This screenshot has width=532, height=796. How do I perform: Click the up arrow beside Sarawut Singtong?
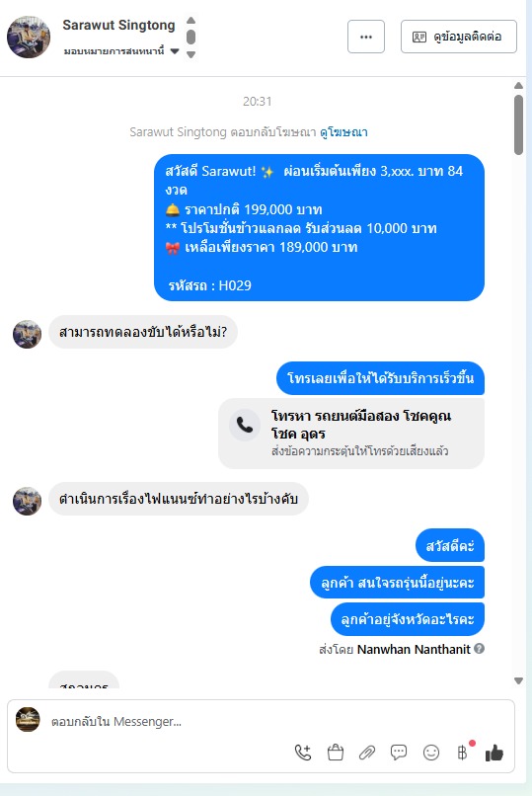(190, 21)
